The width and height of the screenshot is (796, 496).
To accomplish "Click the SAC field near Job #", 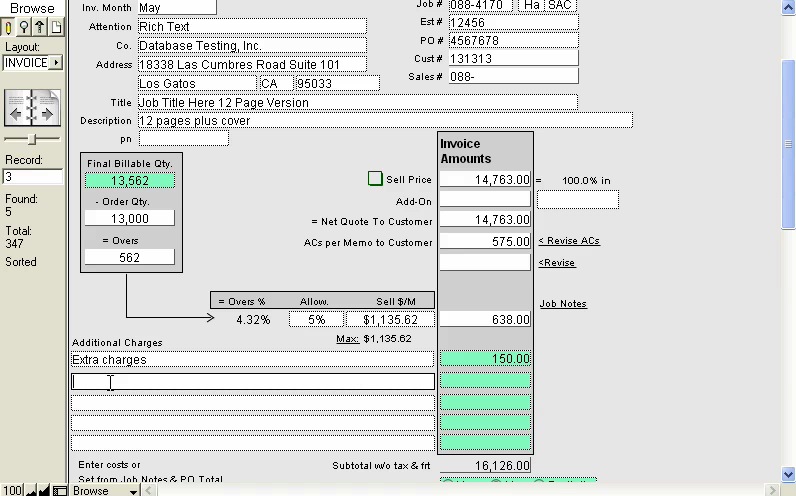I will (x=560, y=6).
